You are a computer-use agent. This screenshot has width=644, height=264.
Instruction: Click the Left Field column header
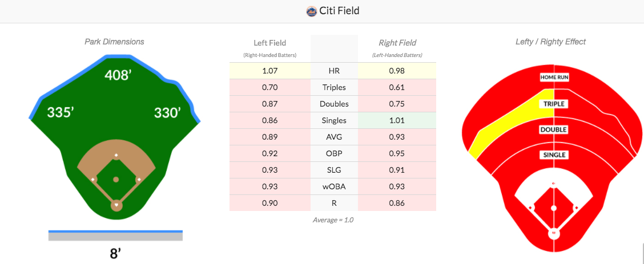(270, 43)
